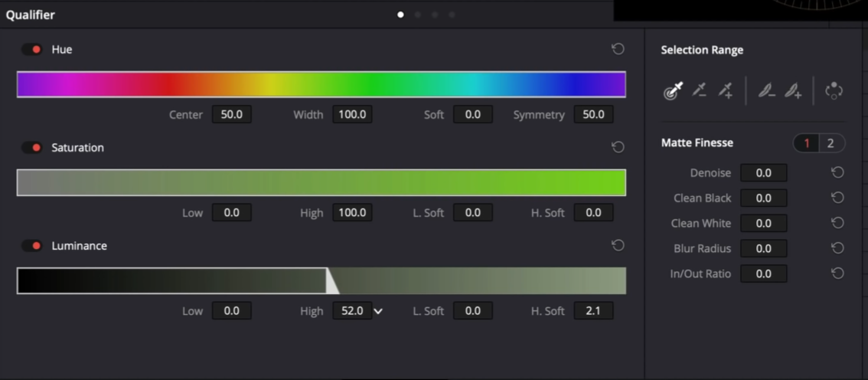Click the Luminance high range handle
Screen dimensions: 868x380
pyautogui.click(x=332, y=281)
